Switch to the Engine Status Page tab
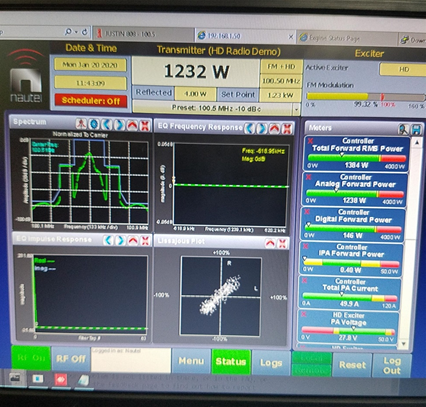426x407 pixels. coord(347,38)
